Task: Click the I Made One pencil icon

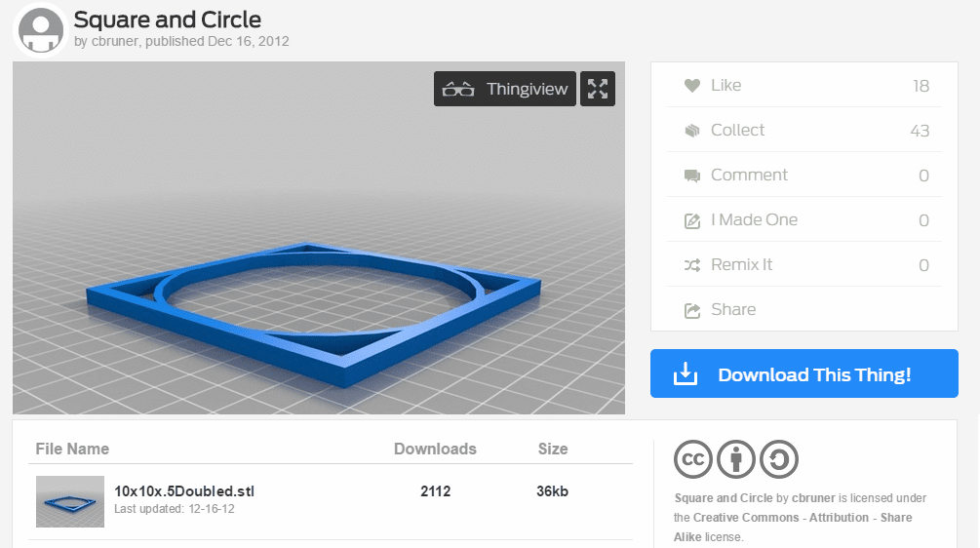Action: click(x=692, y=220)
